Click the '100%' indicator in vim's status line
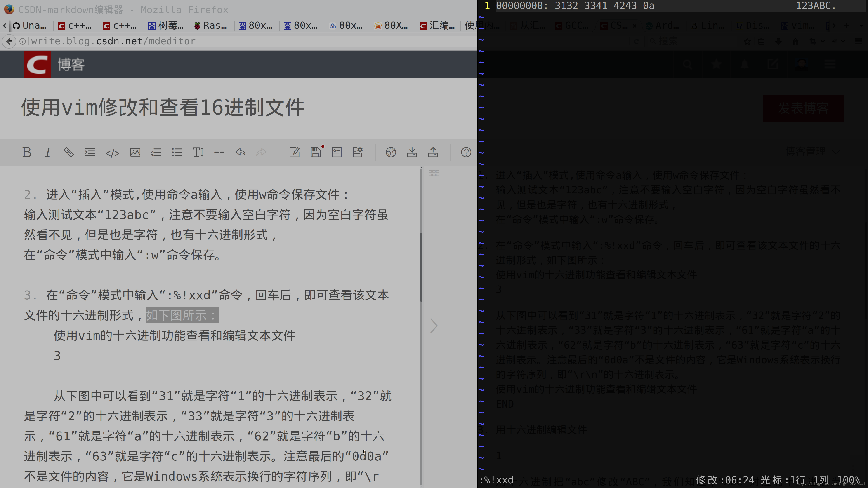 [849, 480]
